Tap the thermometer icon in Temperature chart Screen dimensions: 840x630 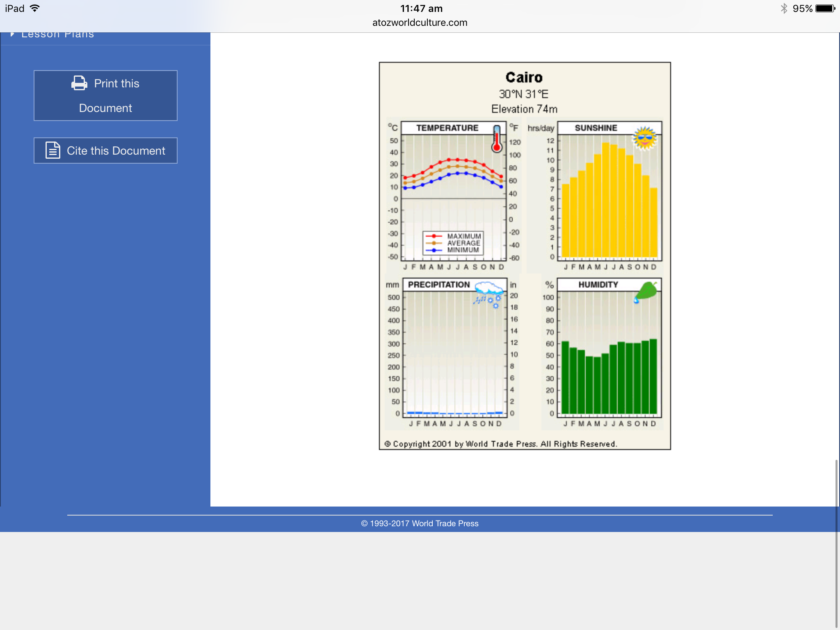[497, 139]
